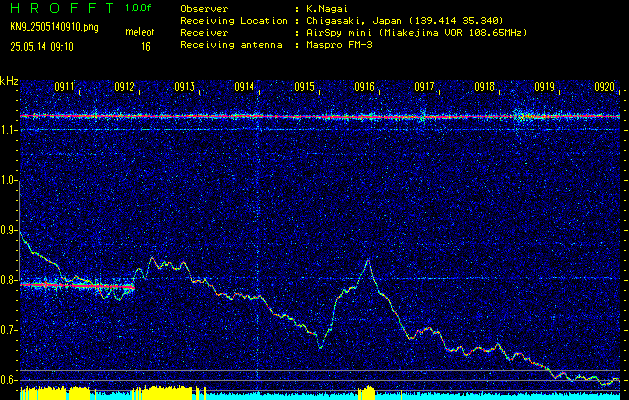Click the 1.1 frequency axis label
The image size is (629, 400).
tap(10, 130)
